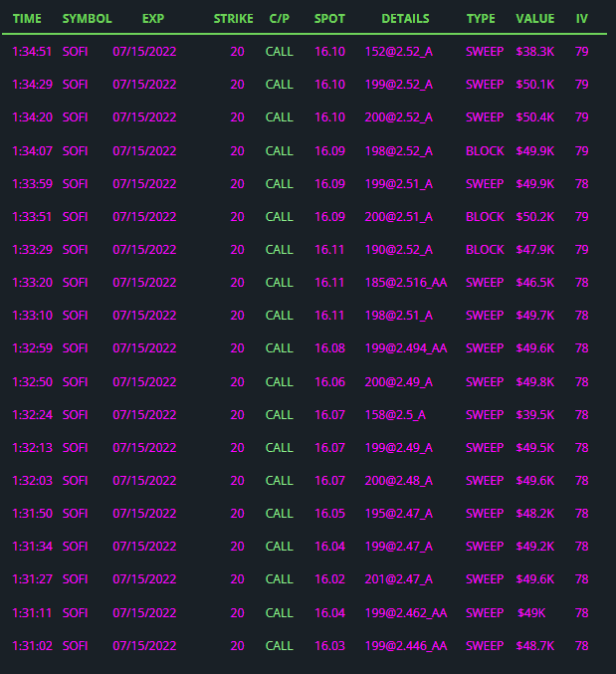Click the $38.3K value cell

[x=534, y=52]
